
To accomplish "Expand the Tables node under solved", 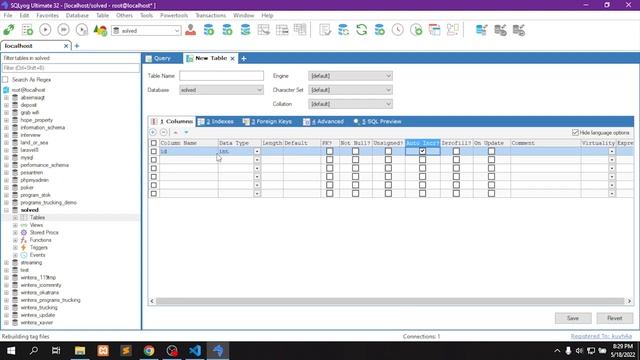I will (x=15, y=218).
